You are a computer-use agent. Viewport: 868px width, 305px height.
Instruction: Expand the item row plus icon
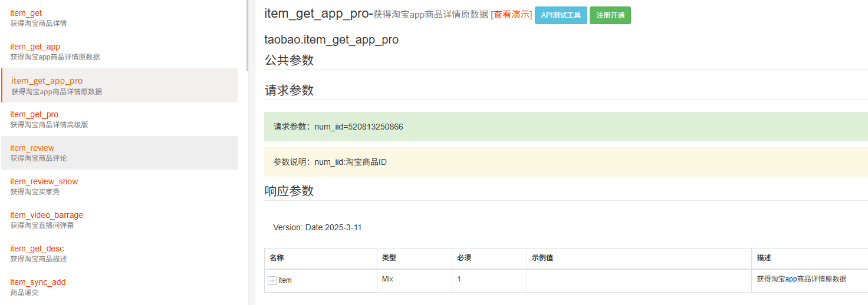[272, 281]
